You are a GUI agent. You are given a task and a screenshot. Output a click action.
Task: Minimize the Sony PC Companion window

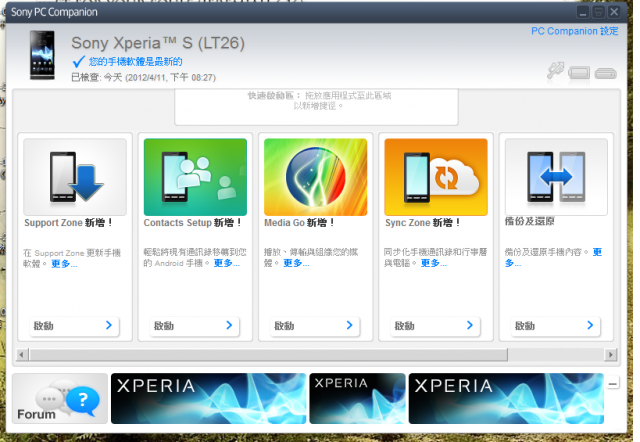[583, 12]
